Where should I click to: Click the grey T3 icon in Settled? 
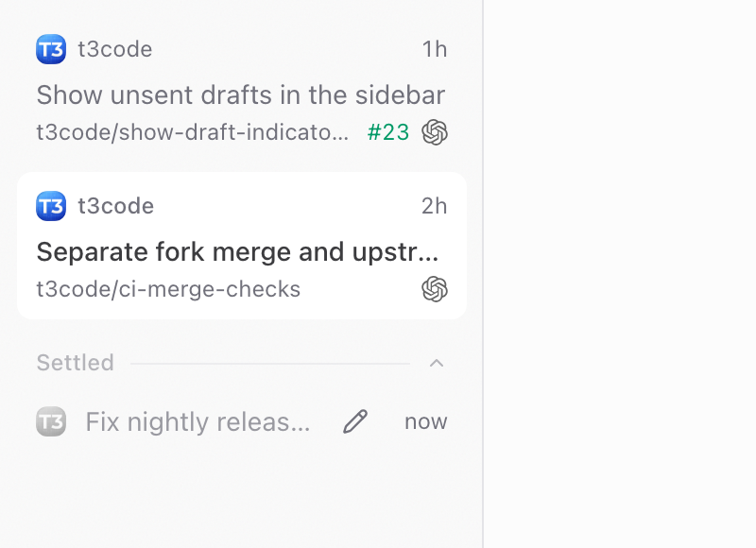(x=51, y=421)
